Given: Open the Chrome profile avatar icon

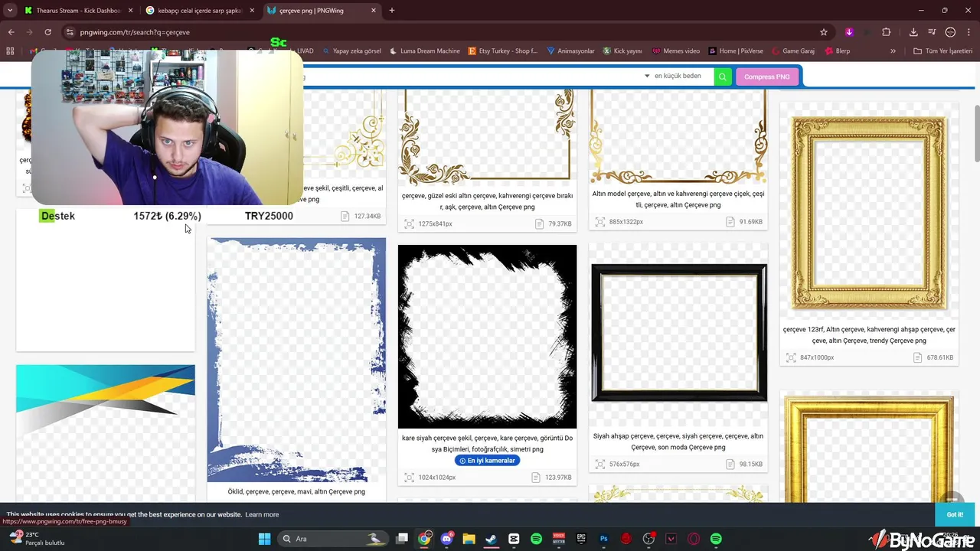Looking at the screenshot, I should [950, 32].
